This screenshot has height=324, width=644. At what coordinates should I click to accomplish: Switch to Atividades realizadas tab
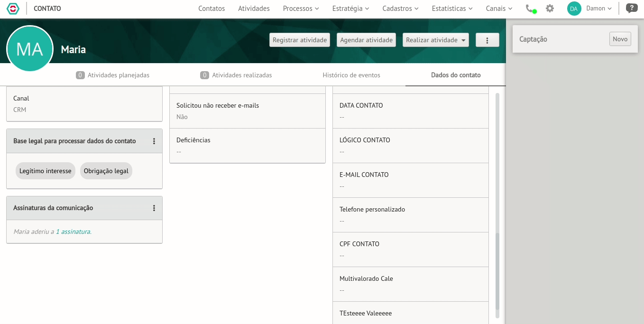[236, 75]
